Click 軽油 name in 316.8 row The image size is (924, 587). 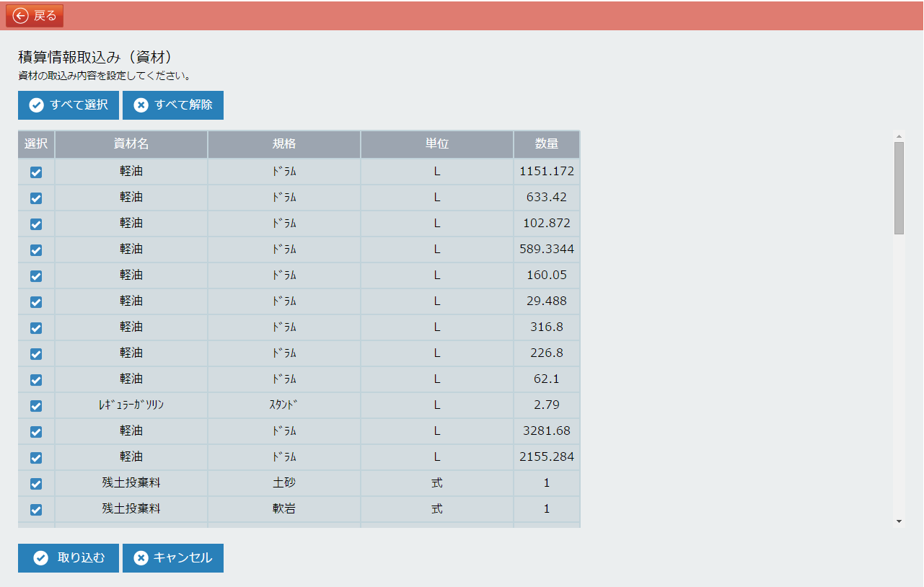(131, 327)
